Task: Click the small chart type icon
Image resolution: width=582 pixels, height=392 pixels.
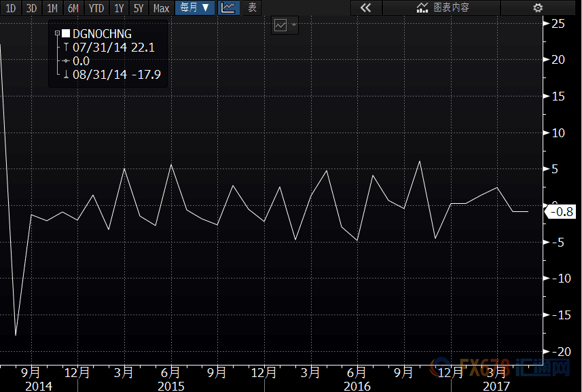Action: pyautogui.click(x=280, y=25)
